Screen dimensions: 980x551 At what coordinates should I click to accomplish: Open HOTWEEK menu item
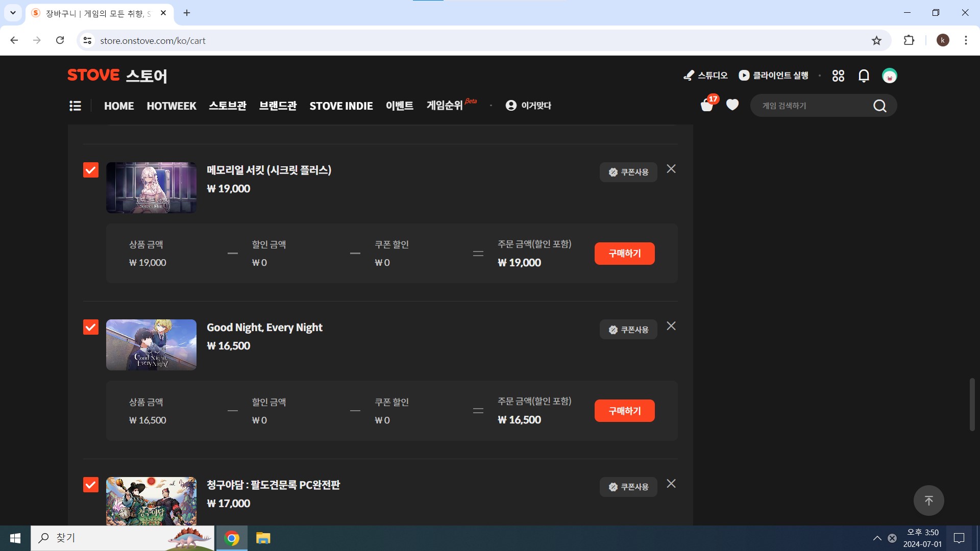pyautogui.click(x=171, y=106)
